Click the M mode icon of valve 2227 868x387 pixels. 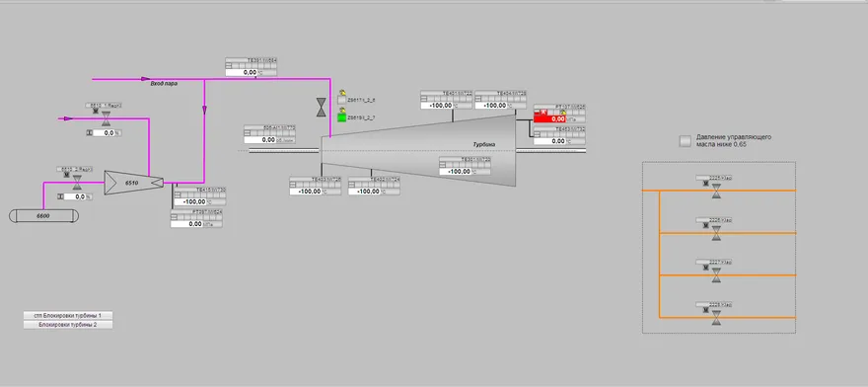pos(706,269)
